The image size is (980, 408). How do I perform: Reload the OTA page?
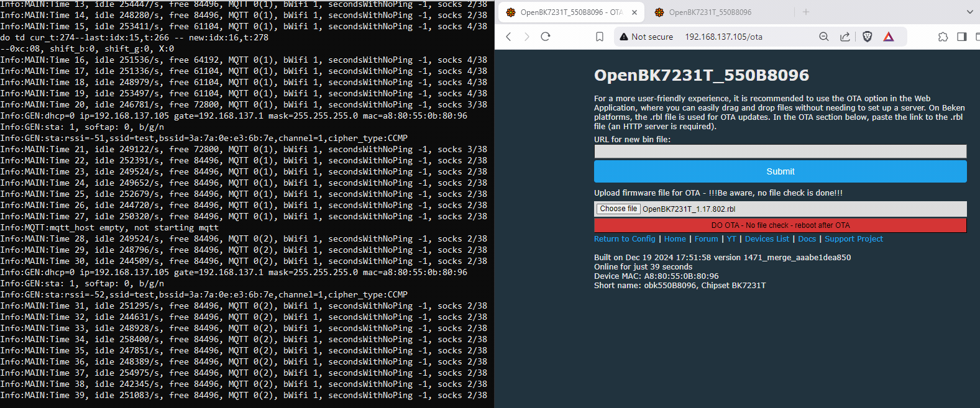(x=546, y=37)
